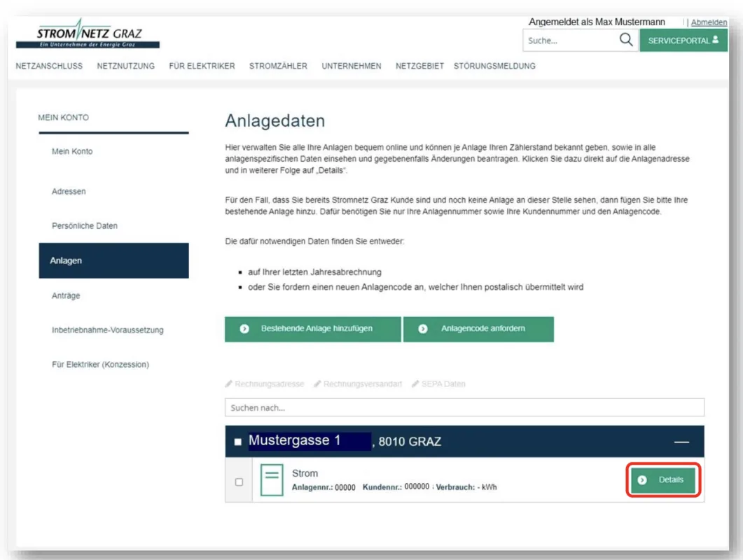743x560 pixels.
Task: Focus the Suchen nach... filter field
Action: 464,407
